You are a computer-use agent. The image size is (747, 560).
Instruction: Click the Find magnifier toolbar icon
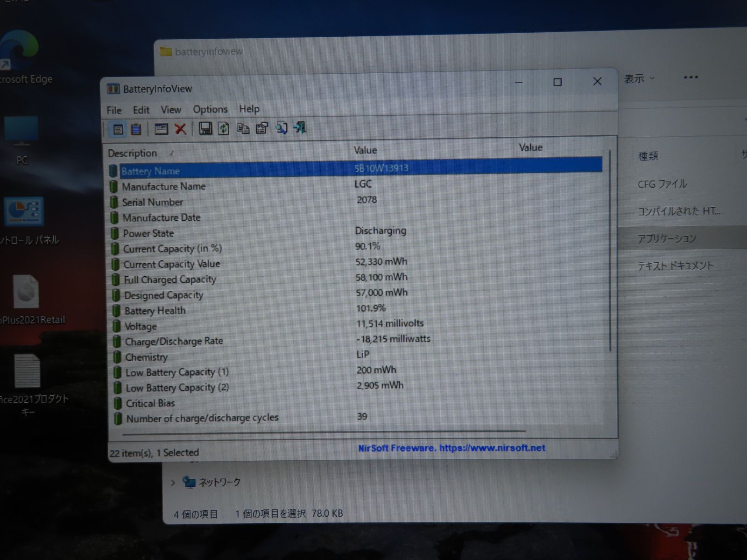tap(281, 127)
